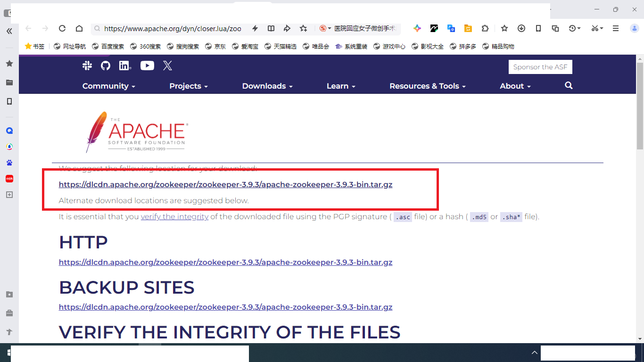Viewport: 644px width, 362px height.
Task: Go to the browser home page
Action: [79, 28]
